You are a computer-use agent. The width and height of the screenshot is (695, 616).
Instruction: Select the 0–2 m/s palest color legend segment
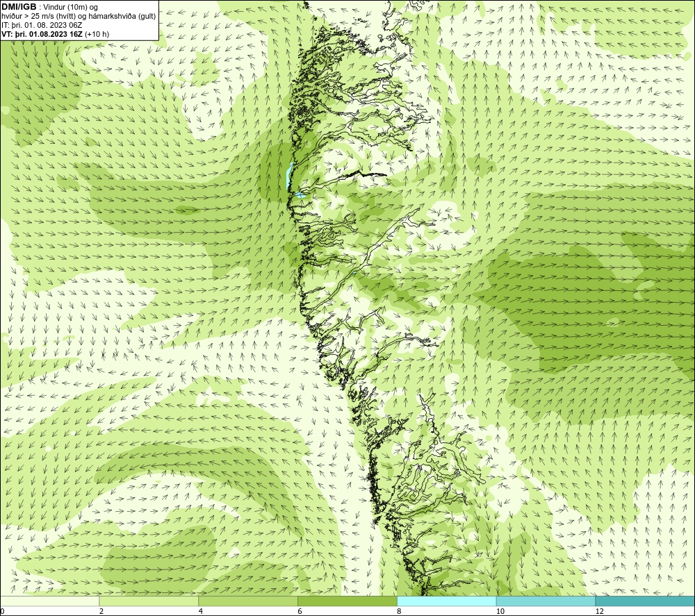point(49,601)
